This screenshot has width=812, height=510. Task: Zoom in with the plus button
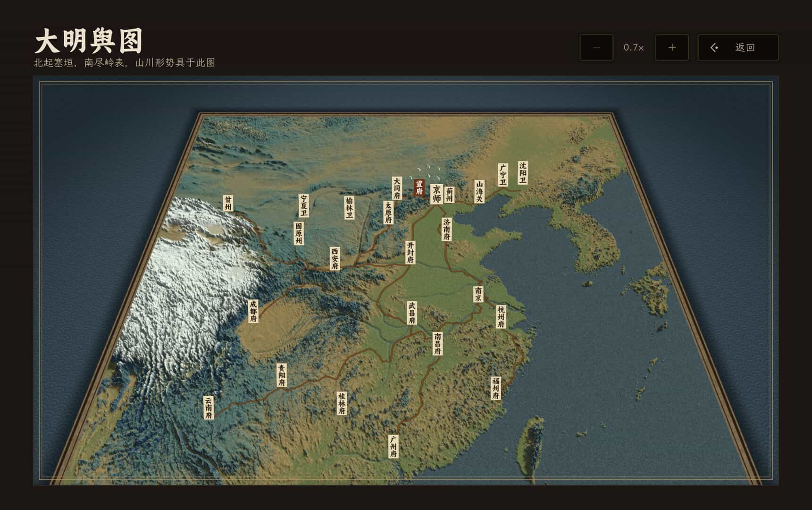coord(672,47)
